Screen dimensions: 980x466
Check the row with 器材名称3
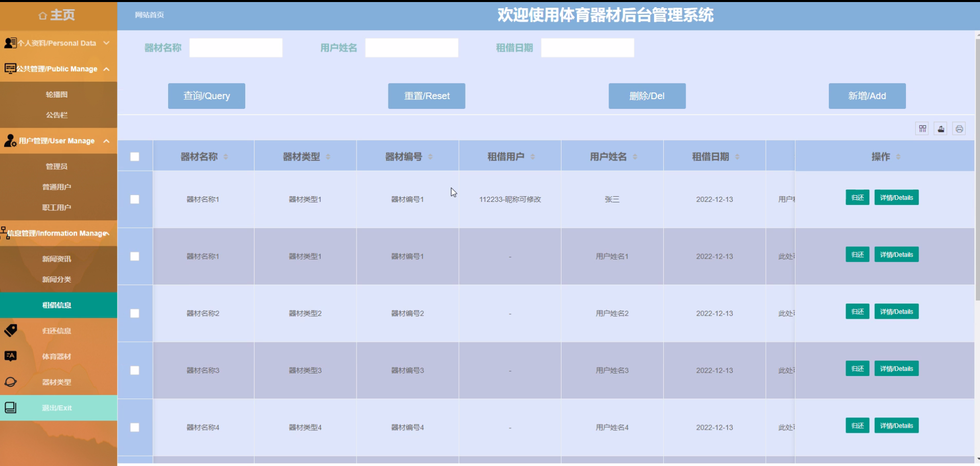tap(135, 370)
